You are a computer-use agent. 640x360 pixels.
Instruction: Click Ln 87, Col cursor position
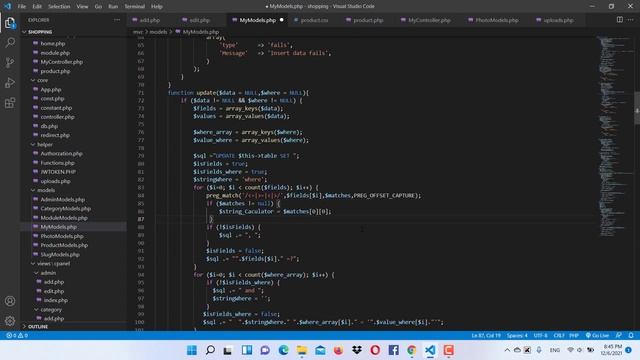click(x=486, y=335)
